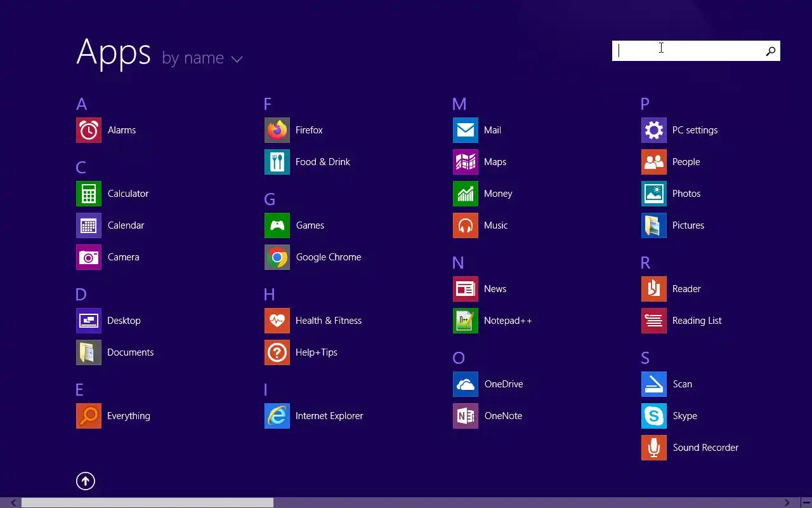Viewport: 812px width, 508px height.
Task: Launch the Calculator app icon
Action: point(89,194)
